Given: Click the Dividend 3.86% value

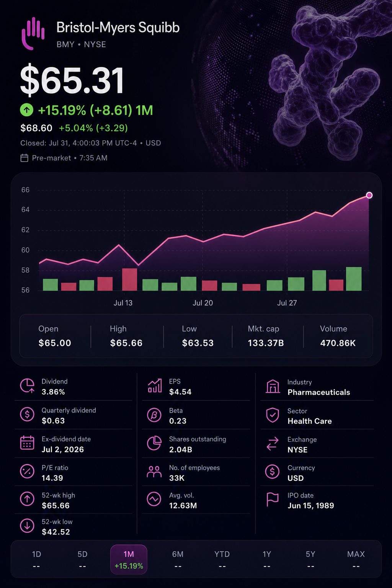Looking at the screenshot, I should 53,392.
